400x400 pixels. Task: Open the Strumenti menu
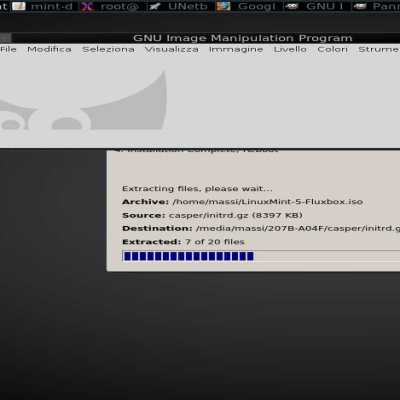click(x=379, y=49)
